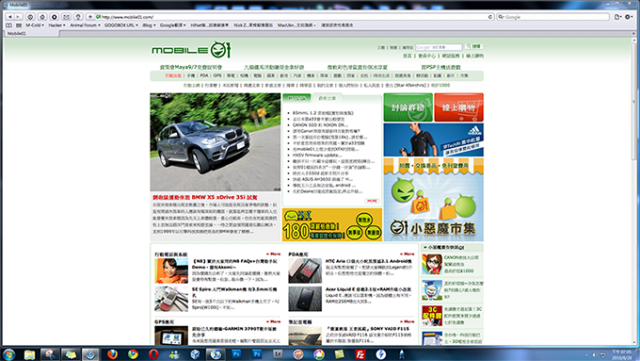Viewport: 640px width, 361px height.
Task: Launch Opera from the taskbar
Action: (x=153, y=354)
